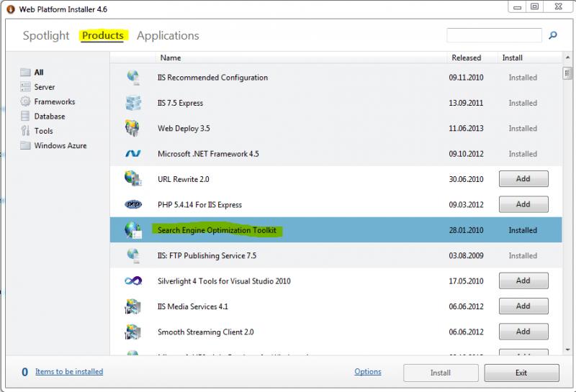Viewport: 576px width, 392px height.
Task: Click release date 11.06.2013
Action: (x=466, y=129)
